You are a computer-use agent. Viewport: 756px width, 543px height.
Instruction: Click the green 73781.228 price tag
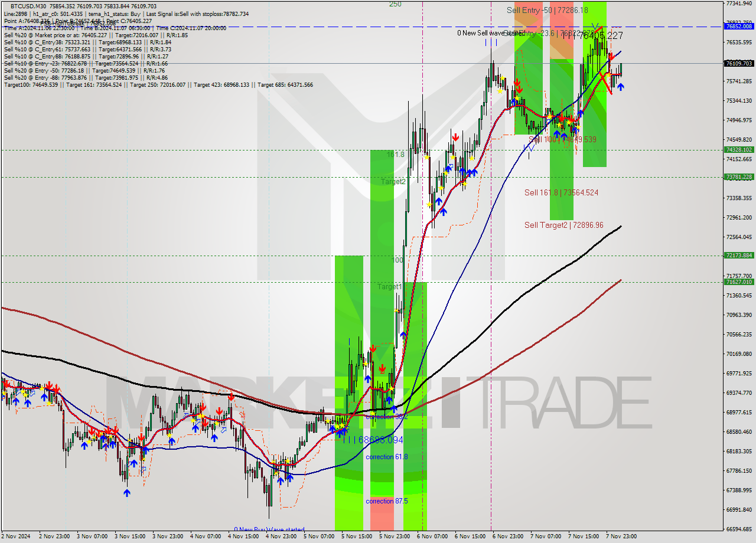[x=739, y=177]
